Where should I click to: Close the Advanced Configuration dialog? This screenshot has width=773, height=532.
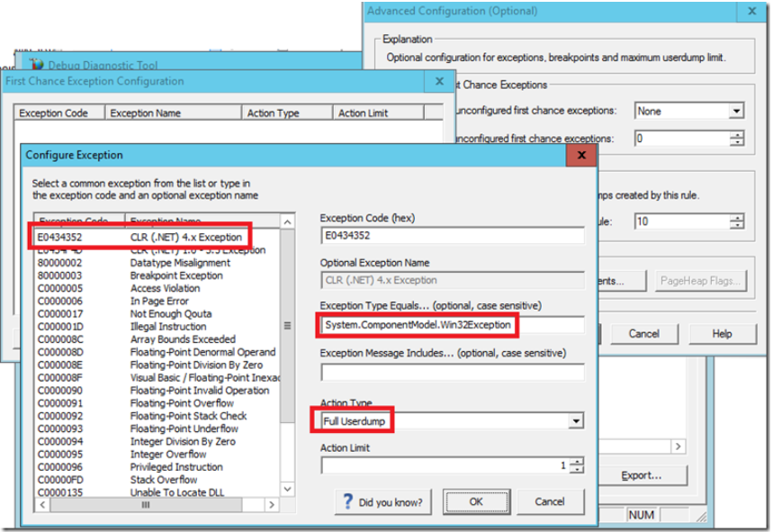pyautogui.click(x=752, y=12)
